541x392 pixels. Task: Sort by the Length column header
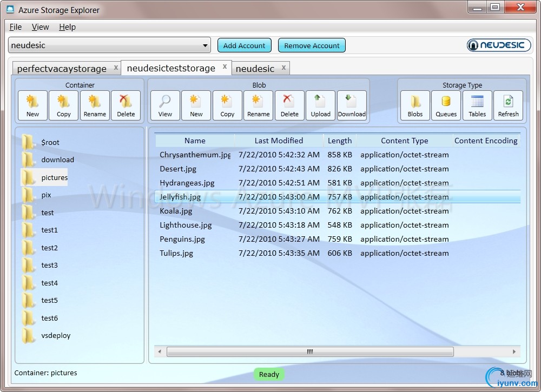pos(340,141)
